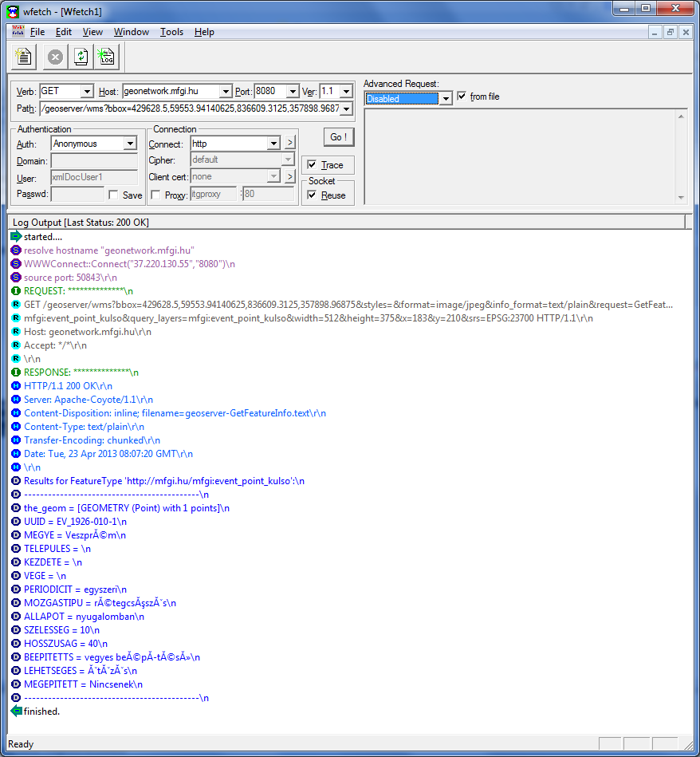Click the D icon beside MEGYE line
This screenshot has height=757, width=700.
click(16, 535)
